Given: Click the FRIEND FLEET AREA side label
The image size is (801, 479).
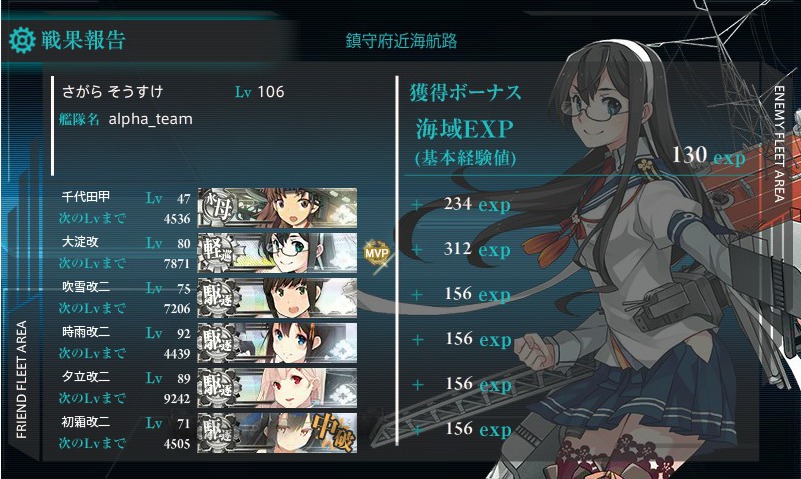Looking at the screenshot, I should tap(21, 379).
